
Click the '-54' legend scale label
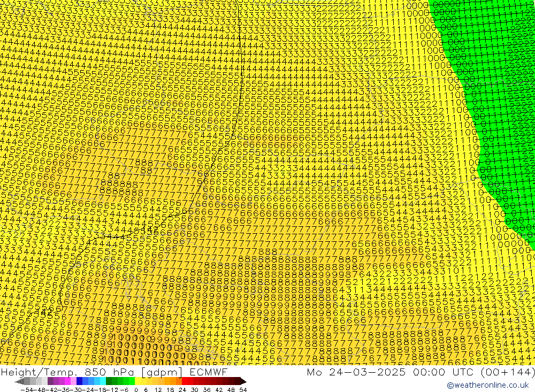pos(27,390)
